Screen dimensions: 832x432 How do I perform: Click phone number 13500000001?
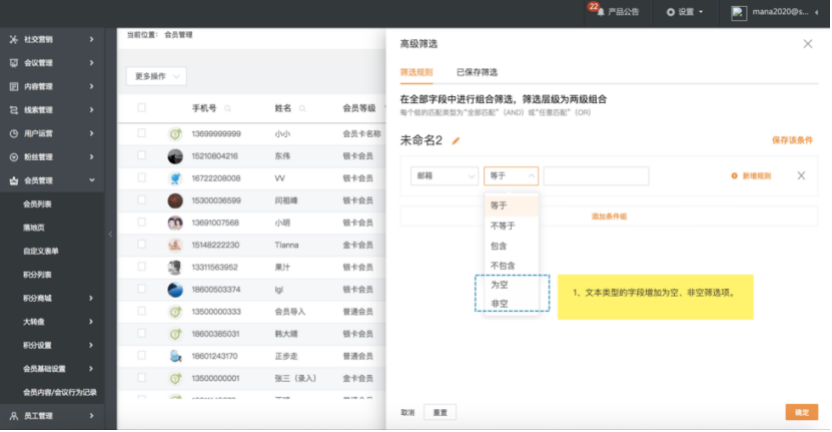[x=215, y=378]
